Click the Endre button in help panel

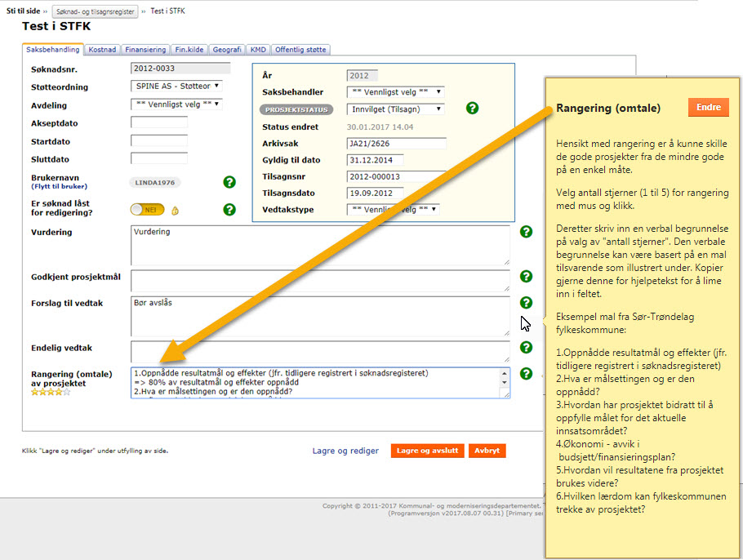coord(709,108)
